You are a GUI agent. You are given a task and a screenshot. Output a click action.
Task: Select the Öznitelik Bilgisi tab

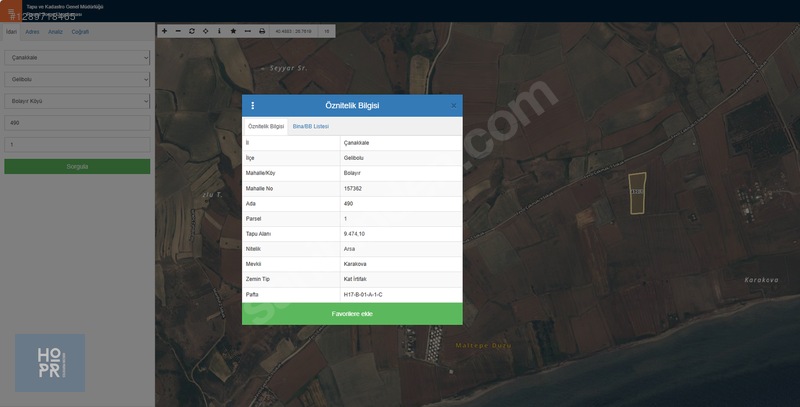click(x=266, y=126)
